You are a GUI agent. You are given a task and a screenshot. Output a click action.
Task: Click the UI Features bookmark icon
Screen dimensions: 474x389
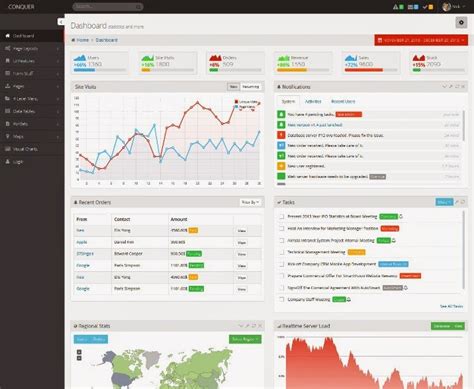click(8, 61)
